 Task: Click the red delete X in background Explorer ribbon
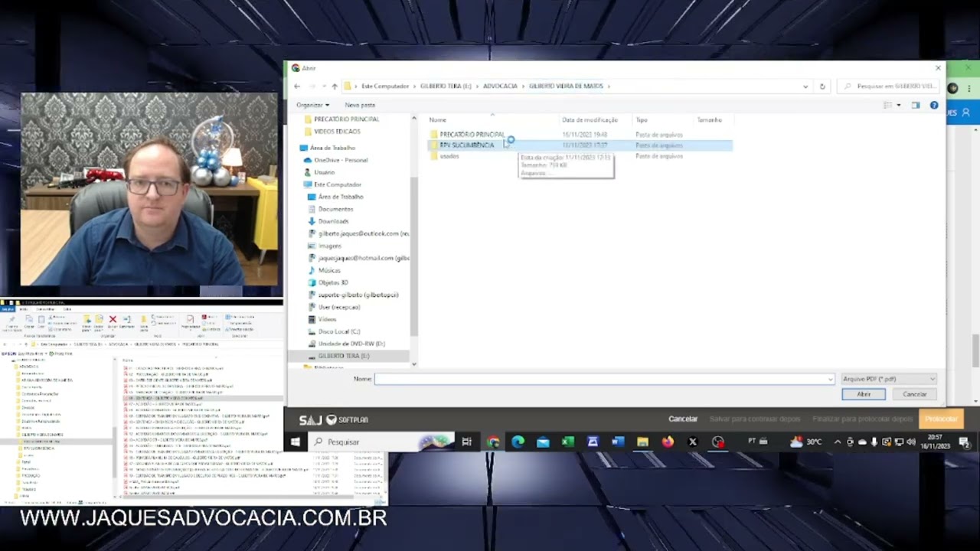click(113, 319)
